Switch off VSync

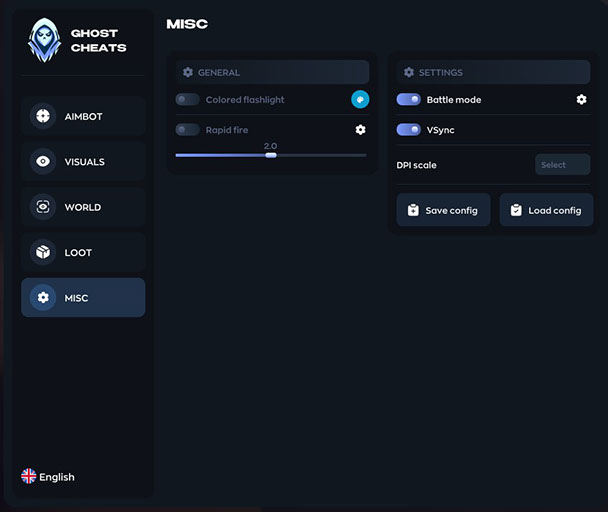(408, 130)
